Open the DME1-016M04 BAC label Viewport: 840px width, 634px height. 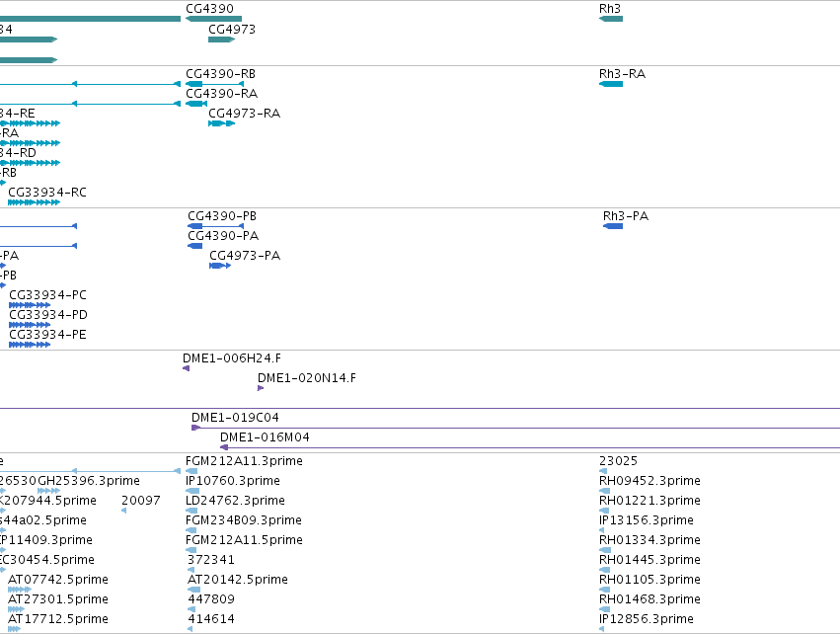point(265,437)
